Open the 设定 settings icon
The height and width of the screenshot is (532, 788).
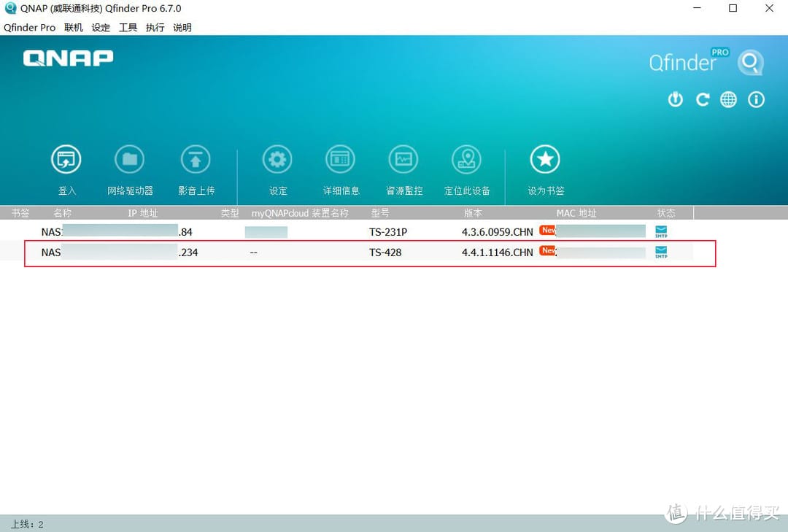(x=278, y=159)
